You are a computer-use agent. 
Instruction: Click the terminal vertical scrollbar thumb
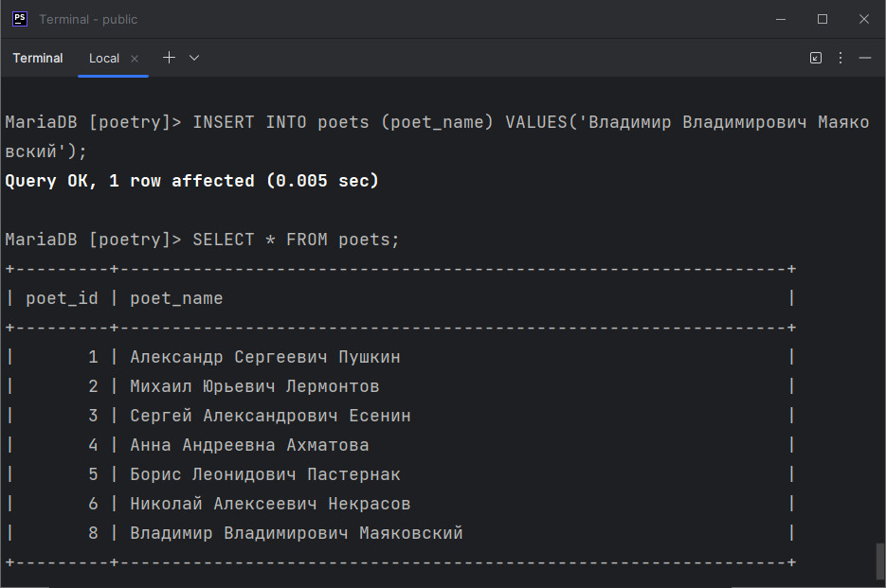pos(879,561)
